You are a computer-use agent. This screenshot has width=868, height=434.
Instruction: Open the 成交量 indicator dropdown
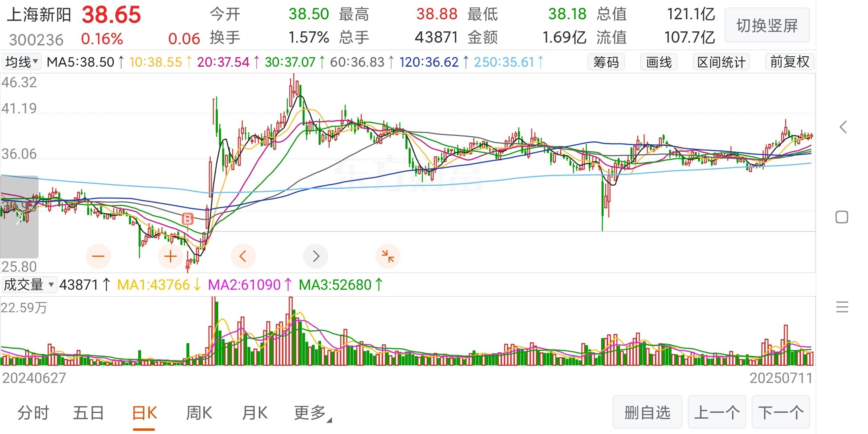click(29, 285)
